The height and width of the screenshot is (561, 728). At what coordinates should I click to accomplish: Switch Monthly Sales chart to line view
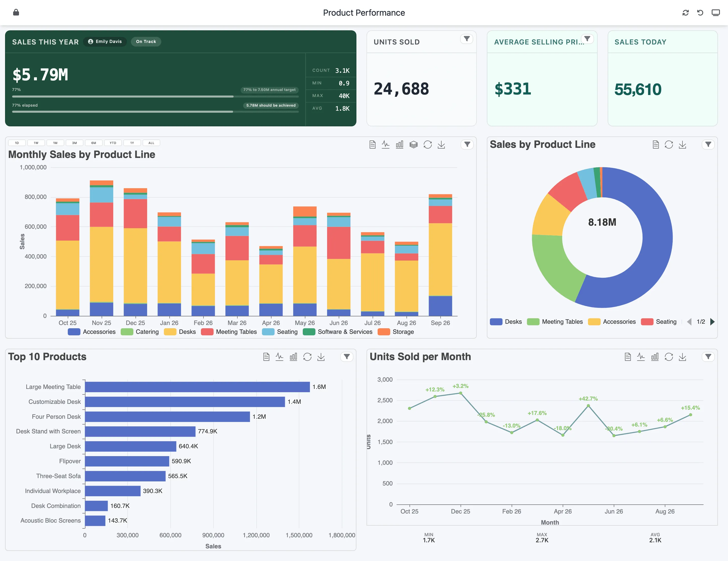coord(386,145)
